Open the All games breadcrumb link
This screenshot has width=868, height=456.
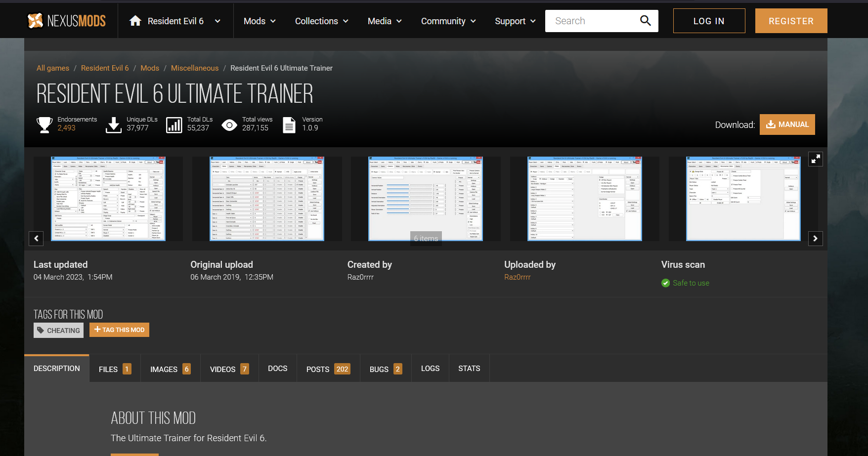[x=53, y=68]
